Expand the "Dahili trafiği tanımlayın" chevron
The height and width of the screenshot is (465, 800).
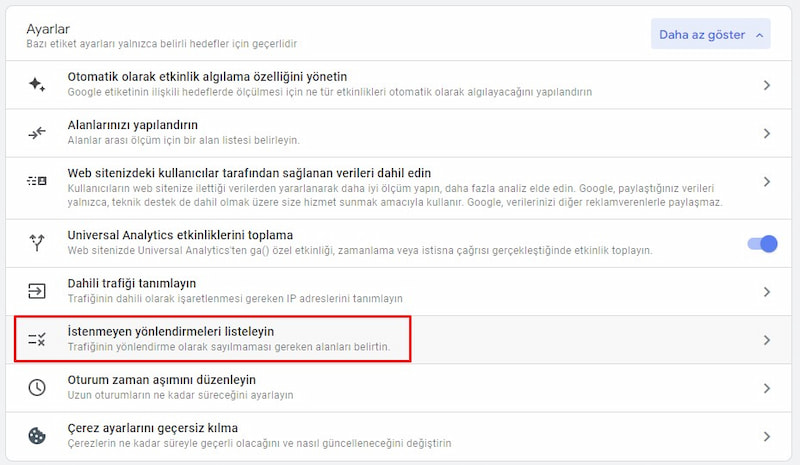pyautogui.click(x=767, y=292)
